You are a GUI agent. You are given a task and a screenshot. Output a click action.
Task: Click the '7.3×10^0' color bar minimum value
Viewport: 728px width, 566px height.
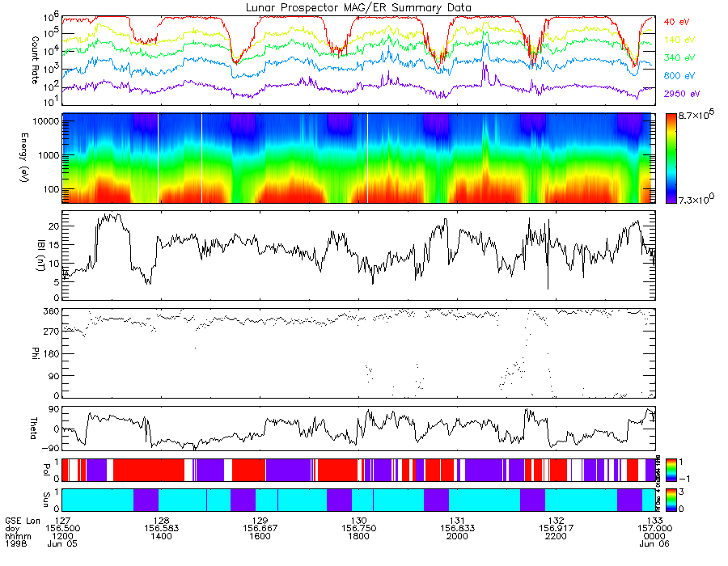[696, 199]
